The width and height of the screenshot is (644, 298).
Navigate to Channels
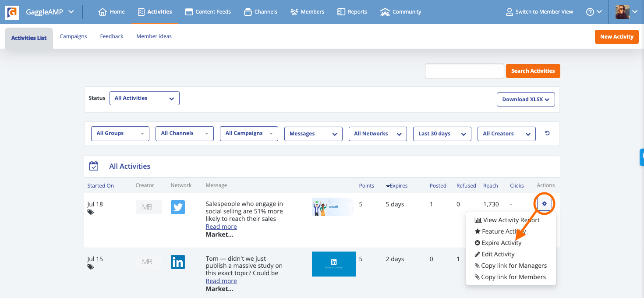261,12
